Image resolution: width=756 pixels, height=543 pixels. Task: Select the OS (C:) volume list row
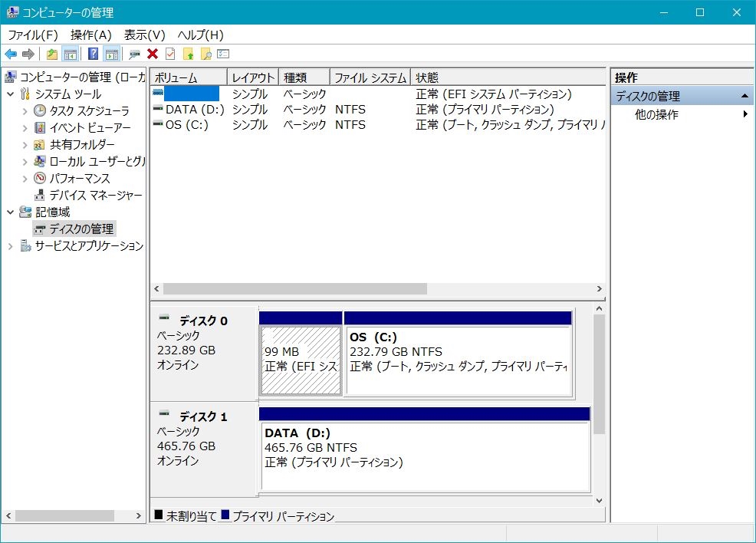click(x=379, y=125)
